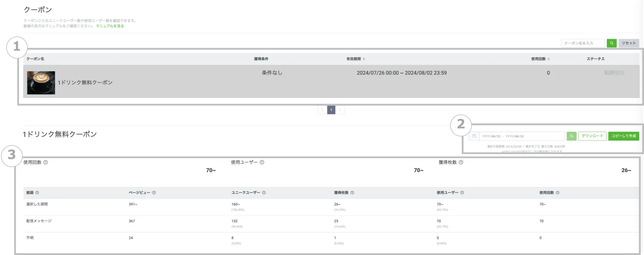Sort the coupon list by 有効期間
Screen dimensions: 644x255
364,59
